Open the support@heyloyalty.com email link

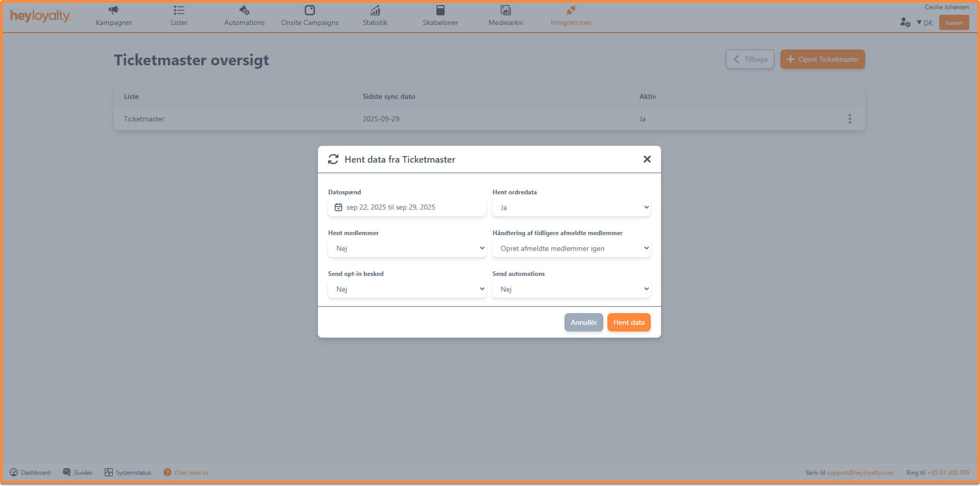point(860,473)
